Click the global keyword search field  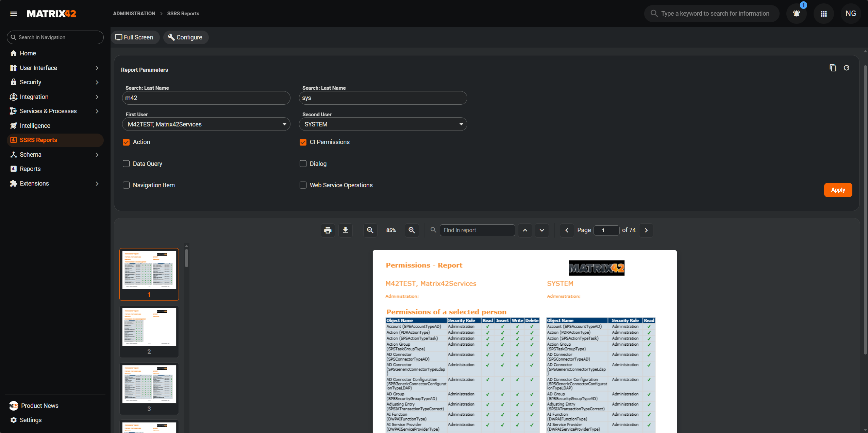click(x=712, y=14)
